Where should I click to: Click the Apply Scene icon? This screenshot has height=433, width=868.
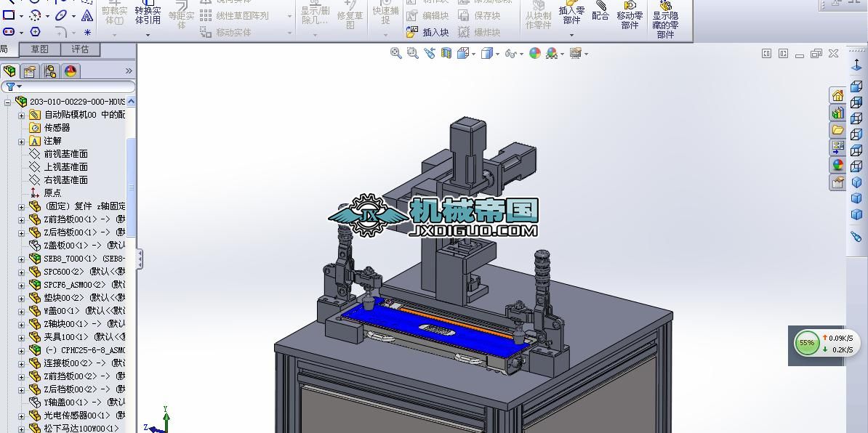[x=551, y=53]
